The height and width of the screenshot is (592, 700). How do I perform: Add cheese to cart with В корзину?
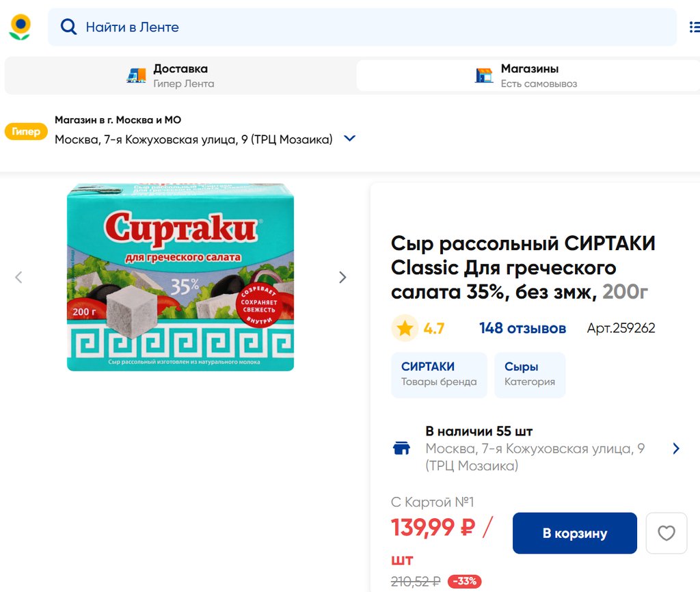[574, 533]
